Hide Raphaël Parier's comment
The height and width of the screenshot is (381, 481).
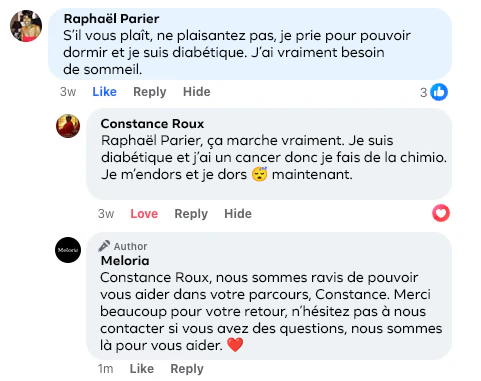pos(197,92)
